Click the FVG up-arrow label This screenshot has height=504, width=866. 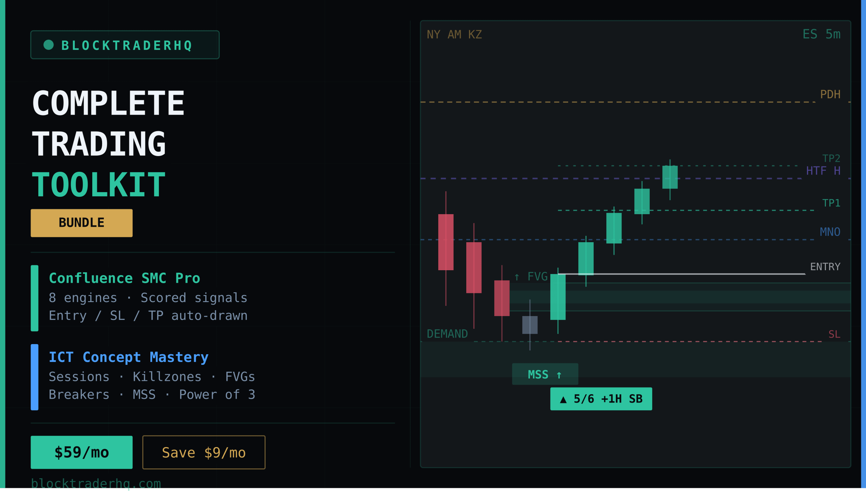click(531, 277)
